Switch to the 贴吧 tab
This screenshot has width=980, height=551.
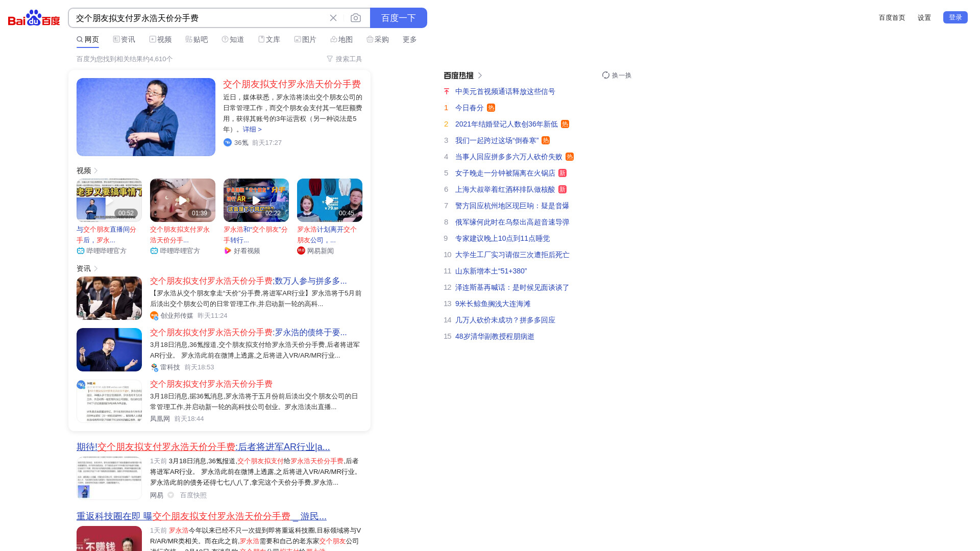pos(197,39)
